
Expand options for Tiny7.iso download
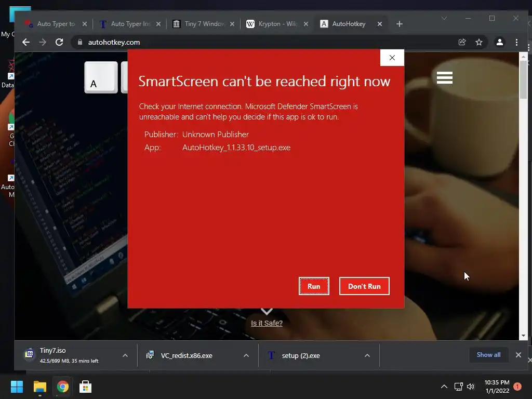tap(125, 355)
